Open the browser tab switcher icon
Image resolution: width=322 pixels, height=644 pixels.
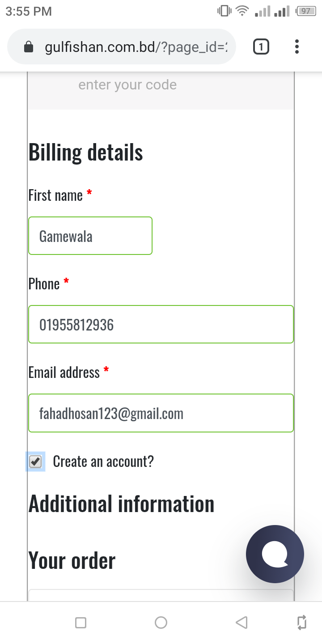261,47
